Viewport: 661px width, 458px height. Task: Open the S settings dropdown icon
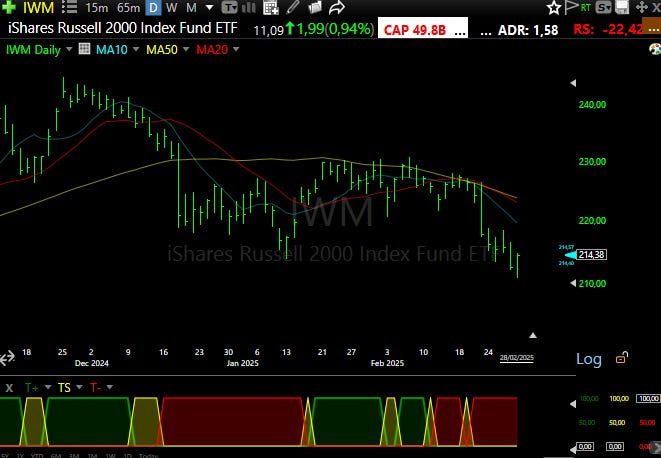(x=604, y=7)
